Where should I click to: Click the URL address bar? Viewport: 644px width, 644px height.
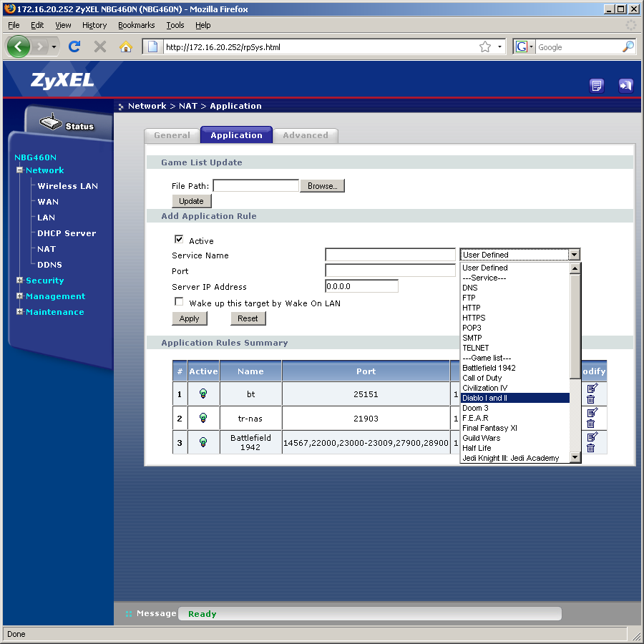[x=321, y=47]
